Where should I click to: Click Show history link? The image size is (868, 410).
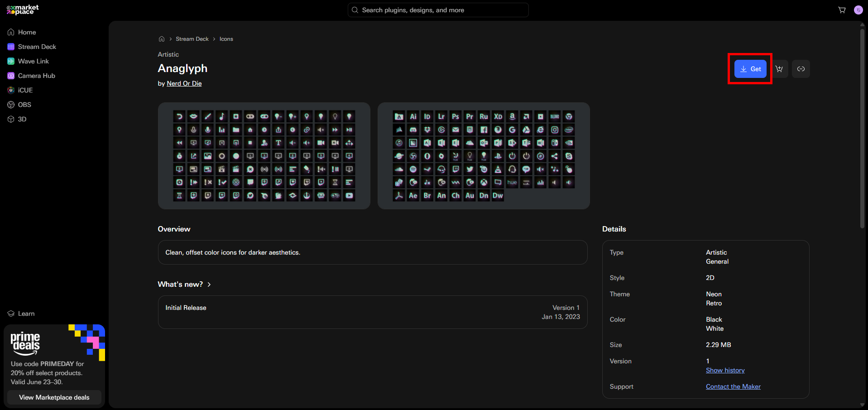coord(725,370)
